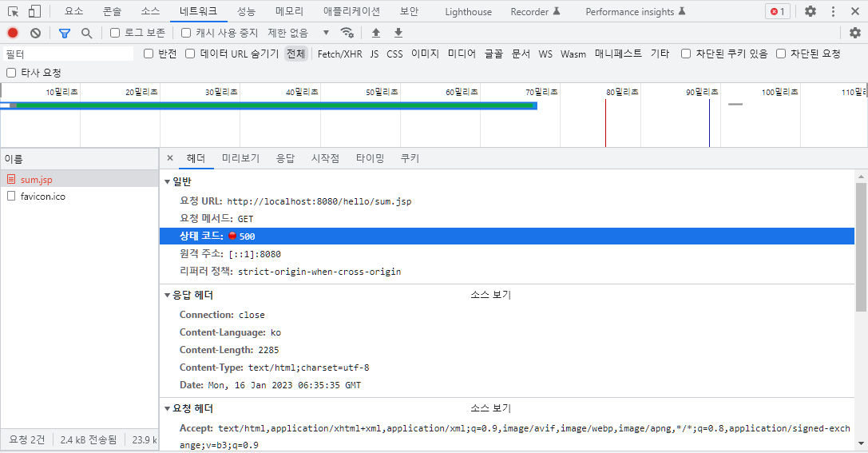Stop recording network log red button
Screen dimensions: 868x453
point(13,33)
